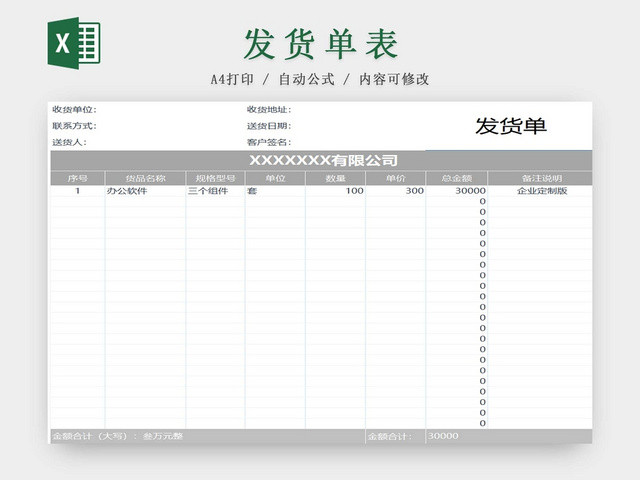Click the 规格型号 column header
This screenshot has width=640, height=480.
pos(216,178)
